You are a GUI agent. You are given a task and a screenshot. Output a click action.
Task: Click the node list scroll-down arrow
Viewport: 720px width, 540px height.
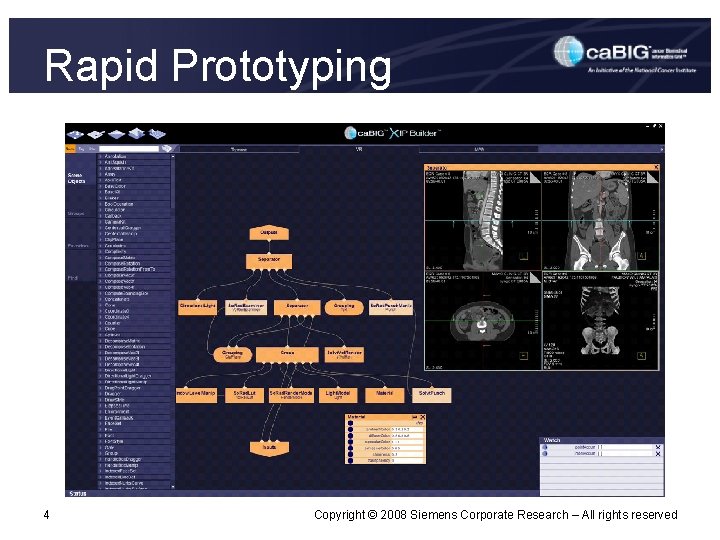[173, 487]
